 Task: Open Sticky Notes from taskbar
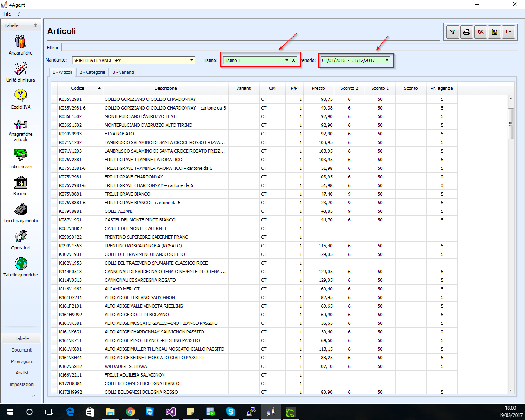tap(191, 412)
